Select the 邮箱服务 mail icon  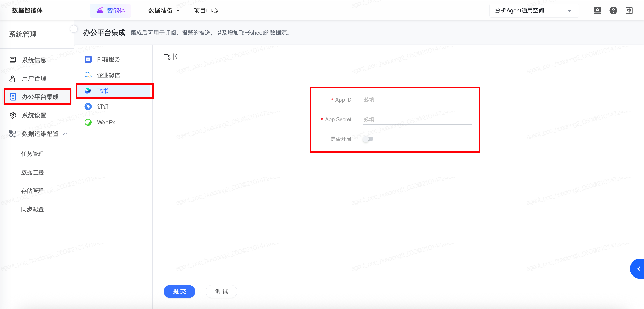pos(88,59)
